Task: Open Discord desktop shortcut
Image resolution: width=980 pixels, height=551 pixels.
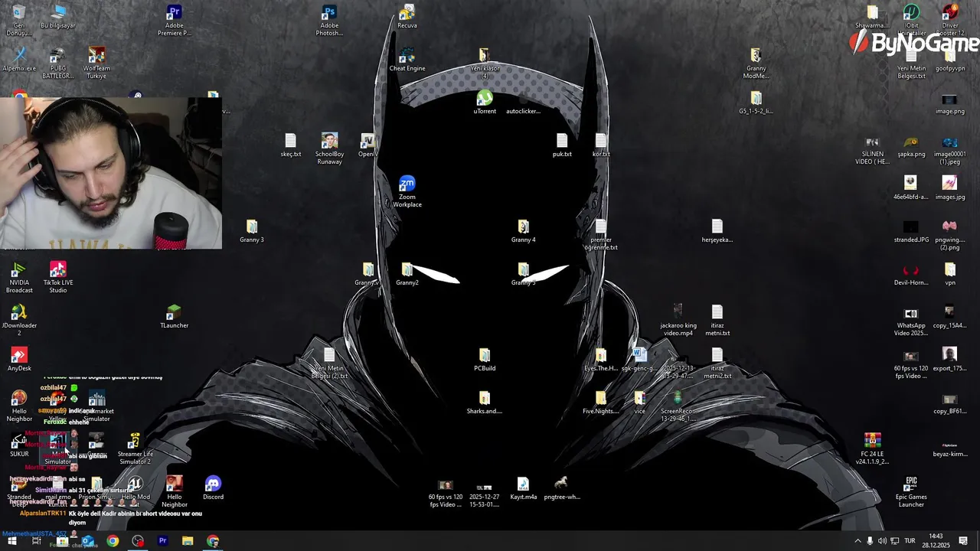Action: click(x=213, y=488)
